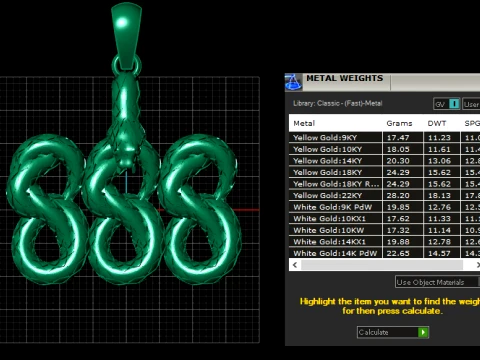
Task: Click the 17.47 grams value
Action: (x=398, y=138)
